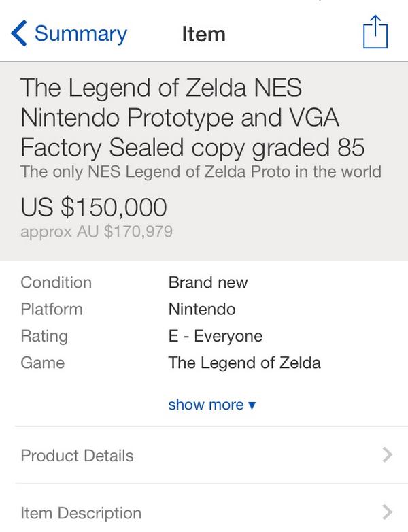Click the Product Details chevron arrow
408x532 pixels.
click(387, 455)
